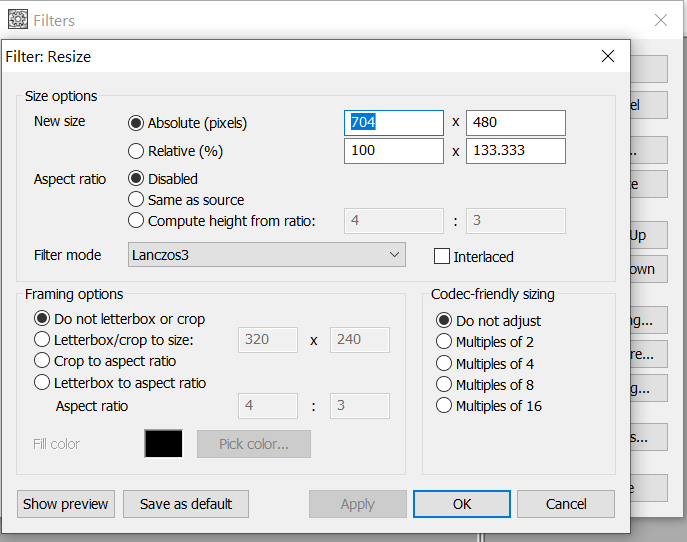Close the Filters window behind
The width and height of the screenshot is (687, 542).
pos(661,20)
